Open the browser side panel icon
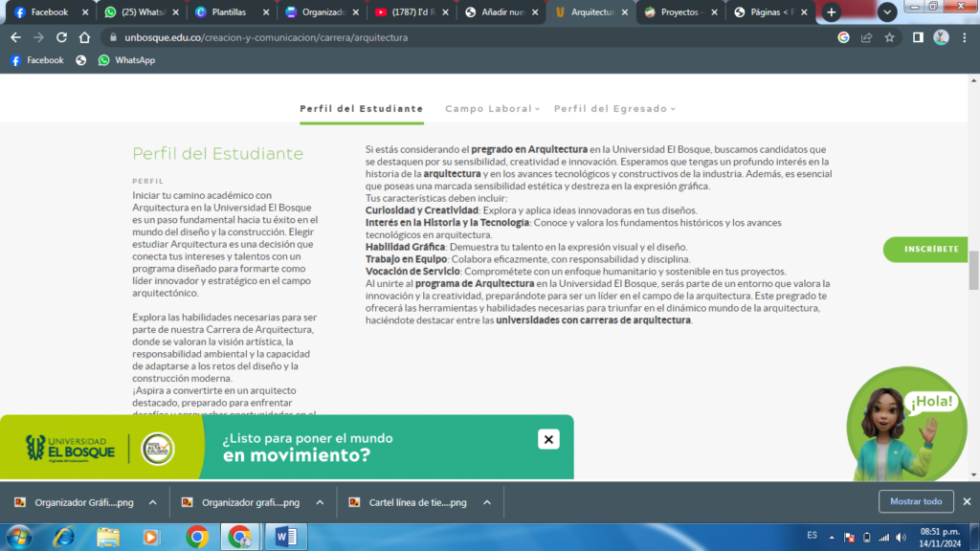Image resolution: width=980 pixels, height=551 pixels. (917, 37)
